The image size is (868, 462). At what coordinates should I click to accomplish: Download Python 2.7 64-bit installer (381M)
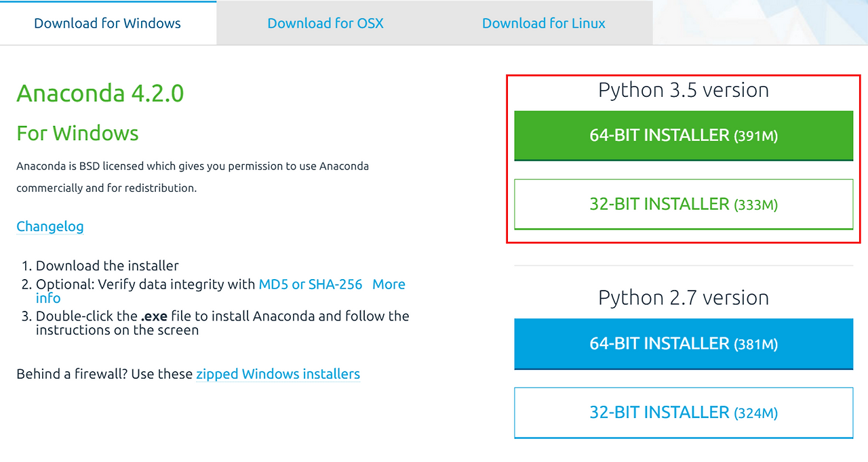click(x=684, y=344)
